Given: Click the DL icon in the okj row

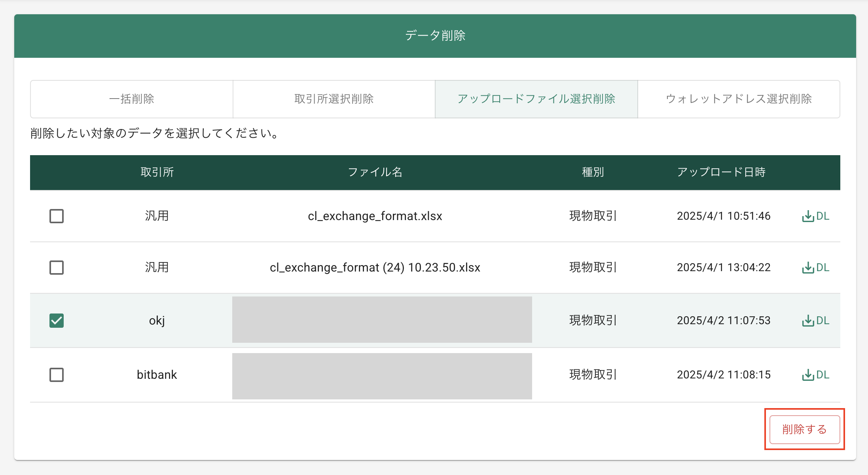Looking at the screenshot, I should [x=815, y=321].
